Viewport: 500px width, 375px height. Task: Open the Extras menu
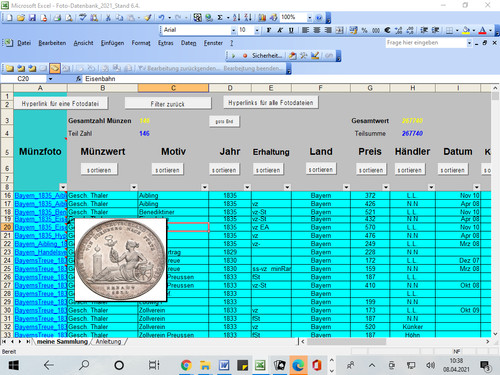pos(166,43)
